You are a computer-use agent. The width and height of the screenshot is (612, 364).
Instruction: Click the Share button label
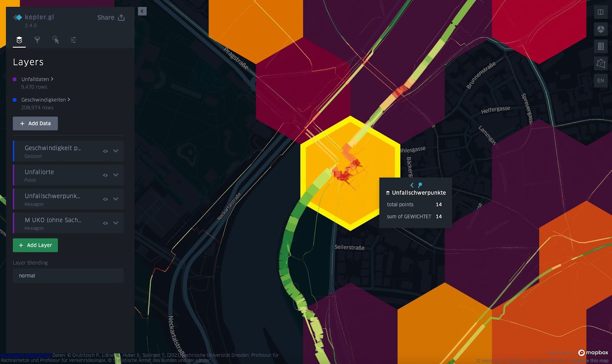106,18
